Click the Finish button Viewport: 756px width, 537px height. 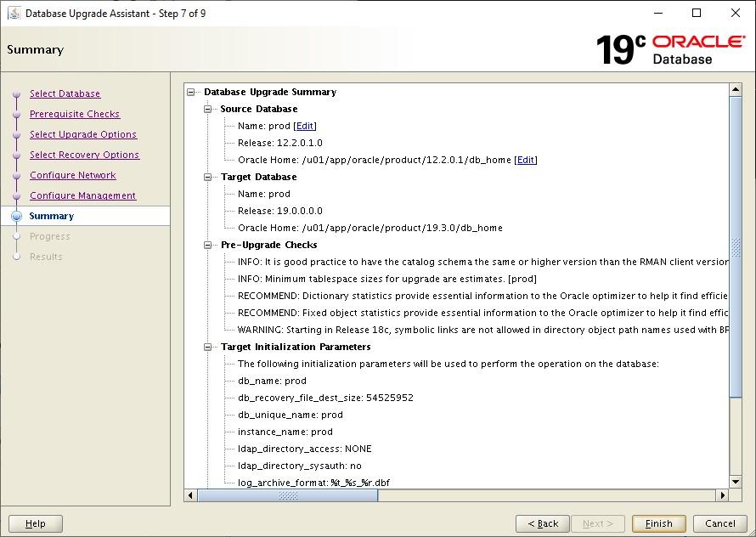pos(658,523)
